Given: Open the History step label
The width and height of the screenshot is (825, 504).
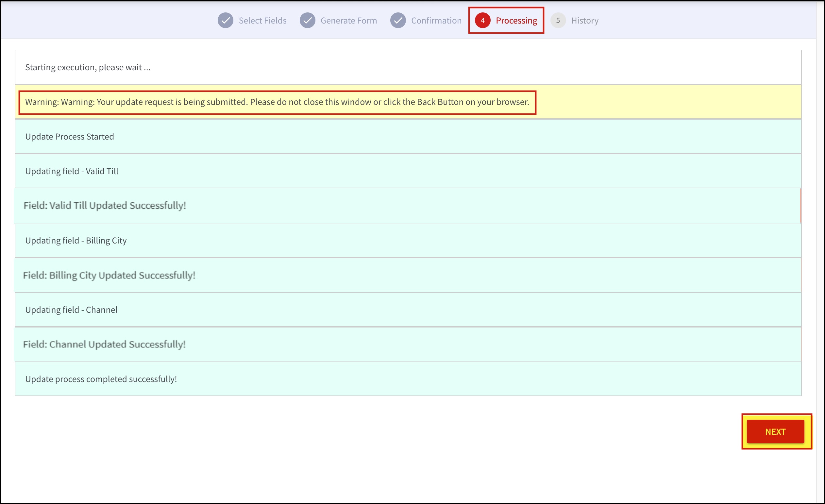Looking at the screenshot, I should coord(585,21).
